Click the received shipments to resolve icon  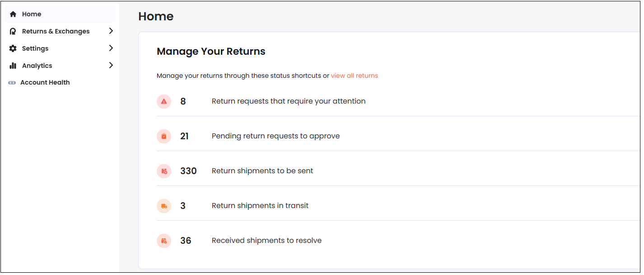tap(164, 241)
